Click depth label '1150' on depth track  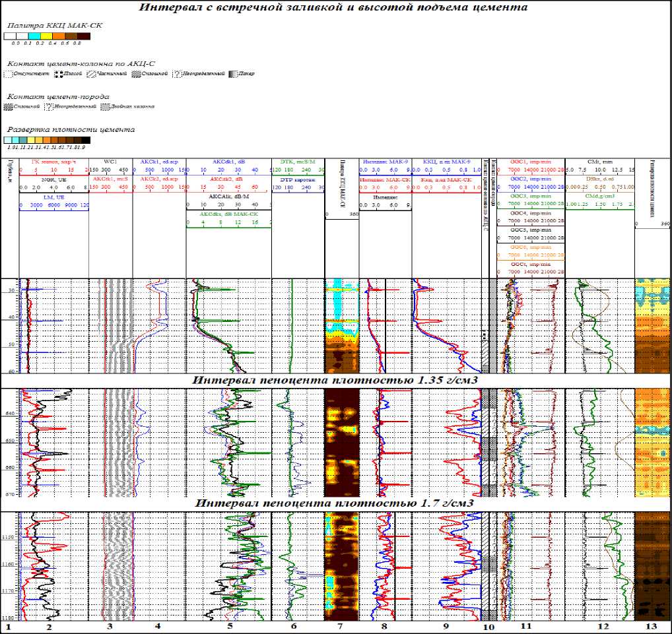point(9,537)
